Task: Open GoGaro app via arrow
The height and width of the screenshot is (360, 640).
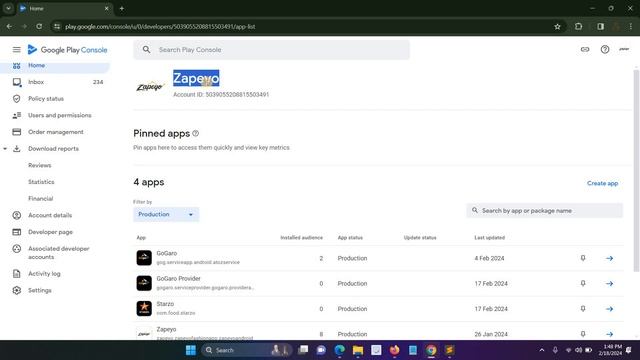Action: point(609,258)
